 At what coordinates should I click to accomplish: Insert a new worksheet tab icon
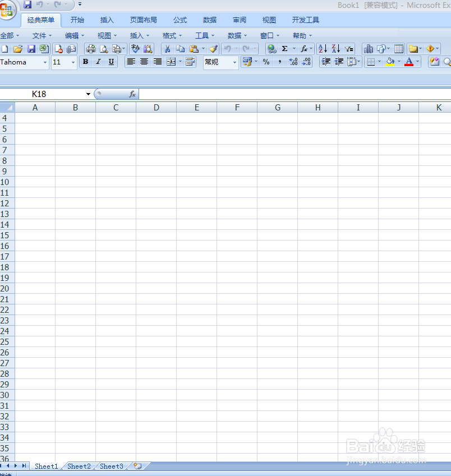click(137, 466)
